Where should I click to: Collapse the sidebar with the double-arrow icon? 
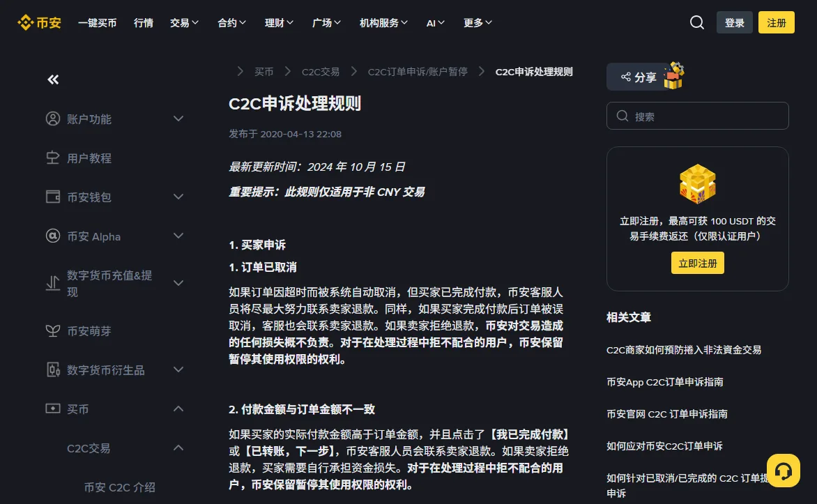pos(53,79)
